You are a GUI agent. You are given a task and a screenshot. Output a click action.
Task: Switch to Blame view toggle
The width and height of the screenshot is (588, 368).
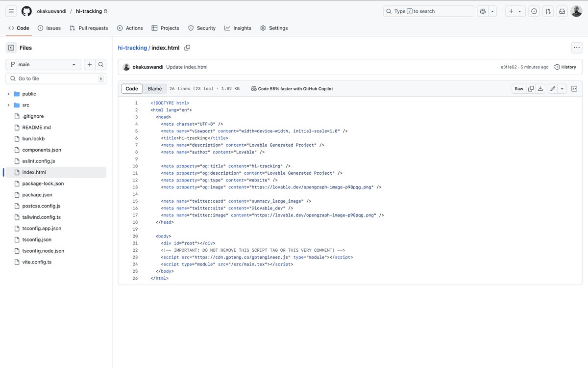(155, 89)
